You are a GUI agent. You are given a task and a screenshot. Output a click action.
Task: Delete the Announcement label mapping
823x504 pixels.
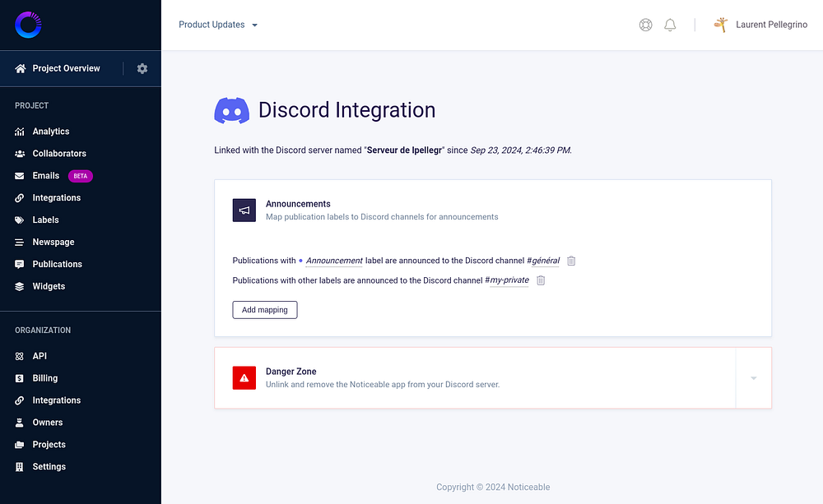571,261
